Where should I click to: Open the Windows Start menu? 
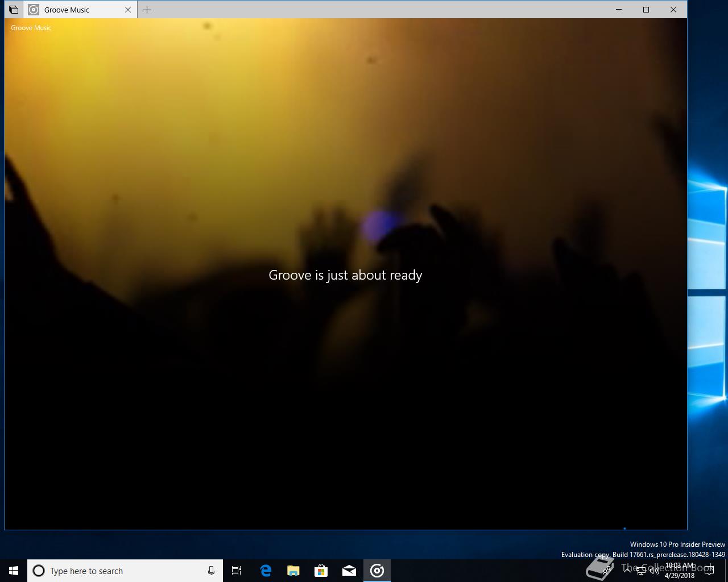coord(14,571)
